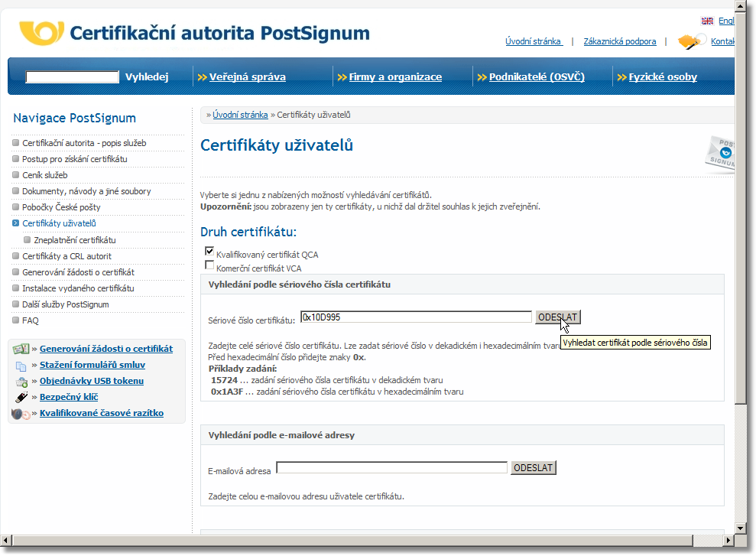Click the documents icon beside Stažení formulářů smluv
Image resolution: width=756 pixels, height=556 pixels.
pos(21,366)
